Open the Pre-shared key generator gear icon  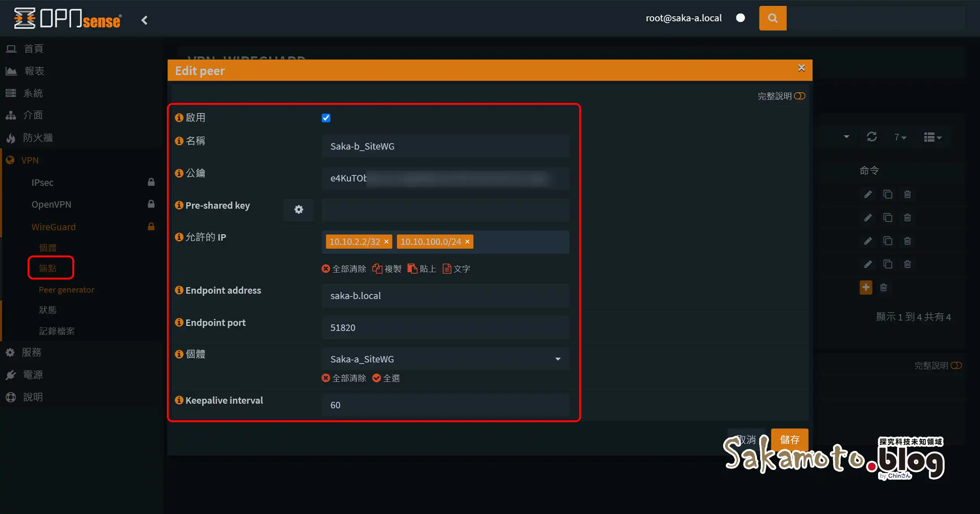click(299, 210)
